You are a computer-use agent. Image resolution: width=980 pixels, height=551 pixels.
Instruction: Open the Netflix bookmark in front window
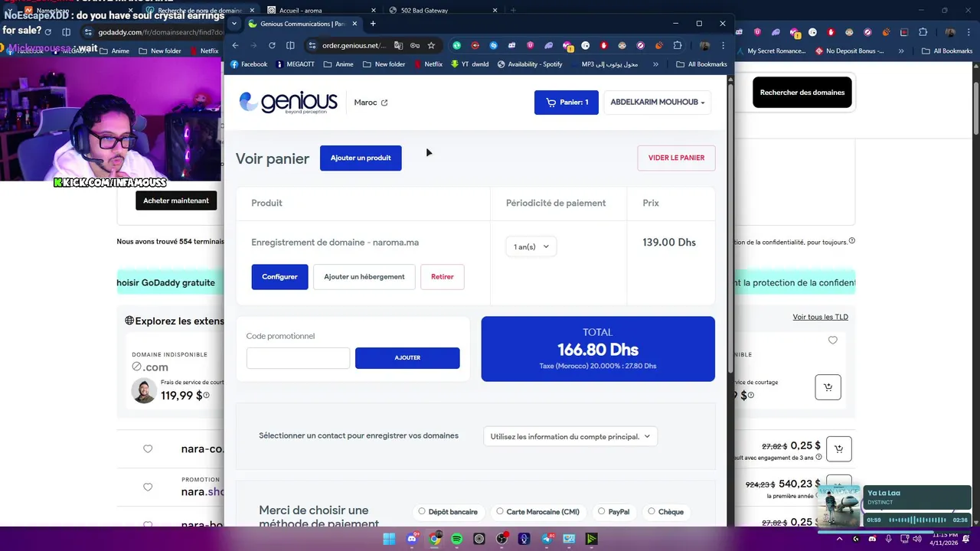(428, 64)
